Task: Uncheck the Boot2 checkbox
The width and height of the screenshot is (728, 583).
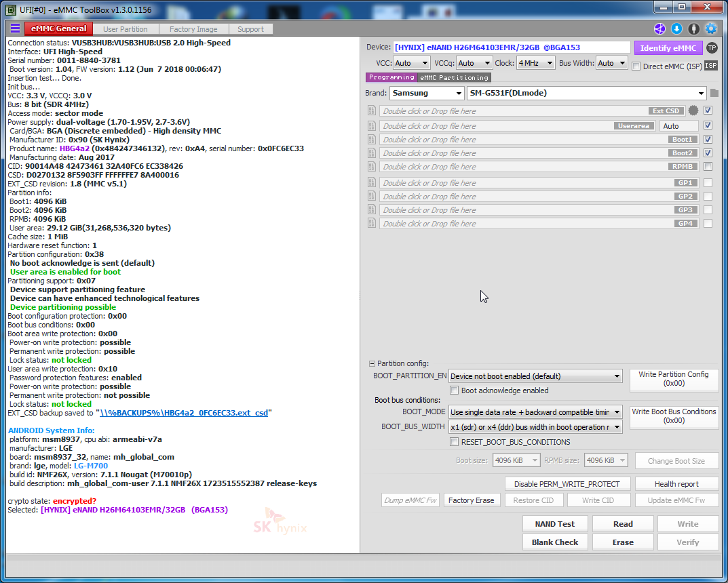Action: 708,153
